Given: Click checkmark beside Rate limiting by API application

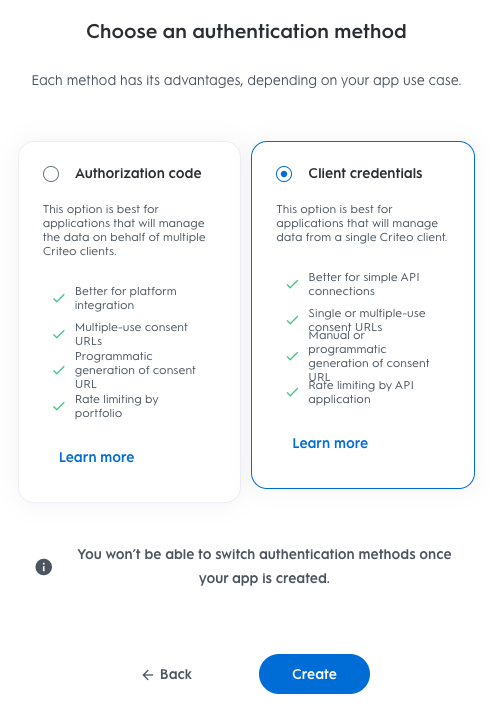Looking at the screenshot, I should pyautogui.click(x=292, y=392).
